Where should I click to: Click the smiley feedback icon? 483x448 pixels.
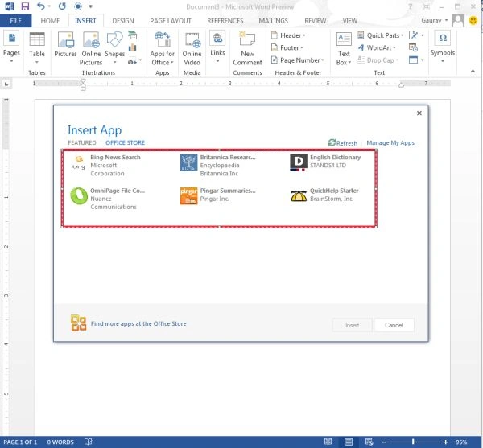click(x=473, y=21)
